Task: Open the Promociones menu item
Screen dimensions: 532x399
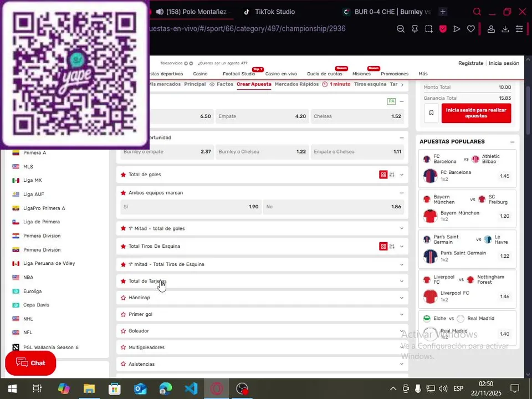Action: (x=395, y=74)
